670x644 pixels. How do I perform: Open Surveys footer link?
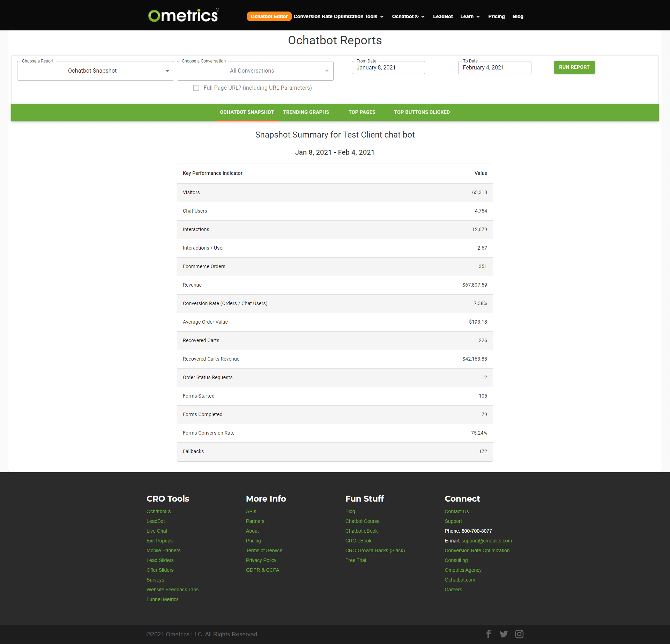[x=155, y=580]
